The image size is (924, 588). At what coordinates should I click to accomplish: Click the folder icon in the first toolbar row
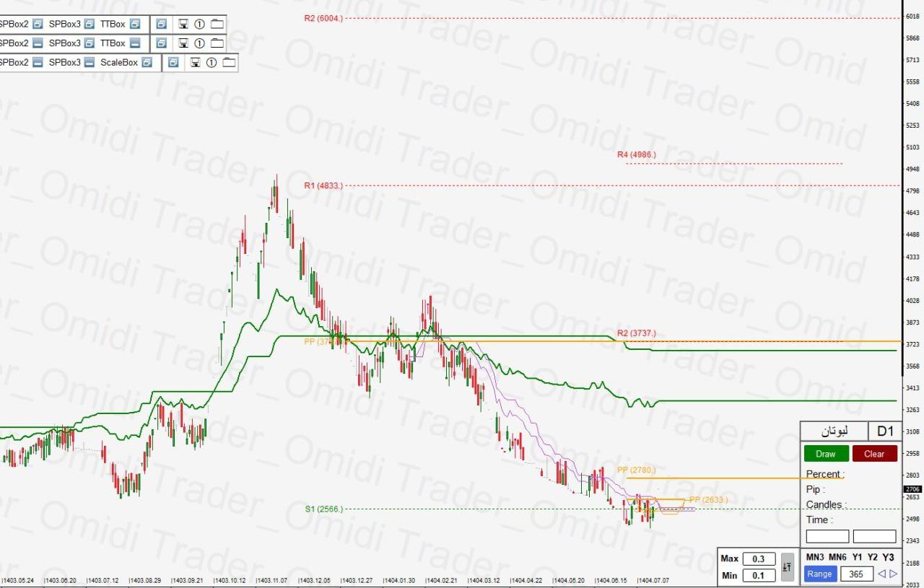point(217,24)
